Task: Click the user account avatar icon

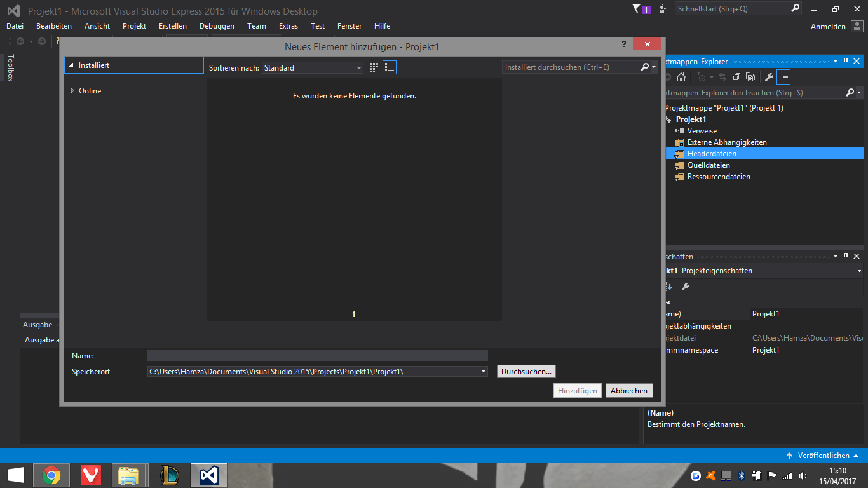Action: point(857,27)
